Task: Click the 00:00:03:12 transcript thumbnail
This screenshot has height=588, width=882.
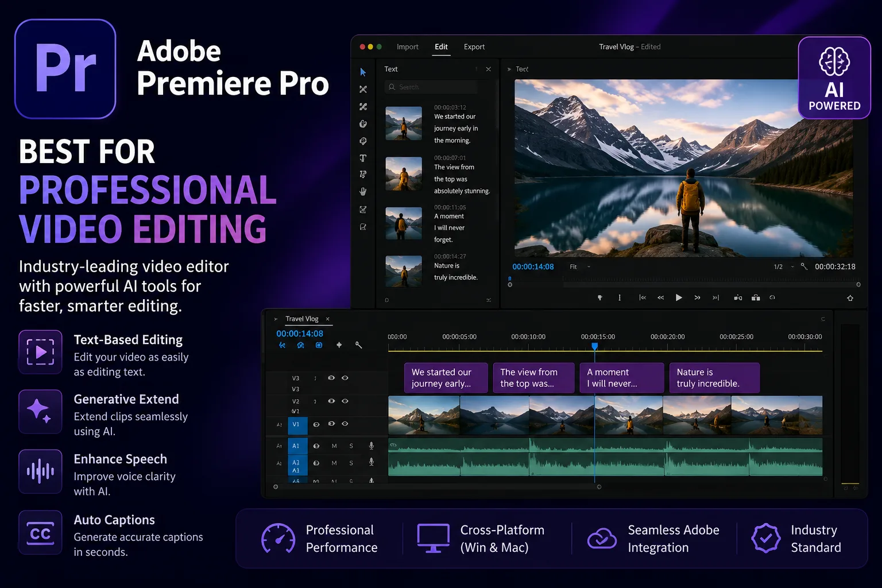Action: 404,123
